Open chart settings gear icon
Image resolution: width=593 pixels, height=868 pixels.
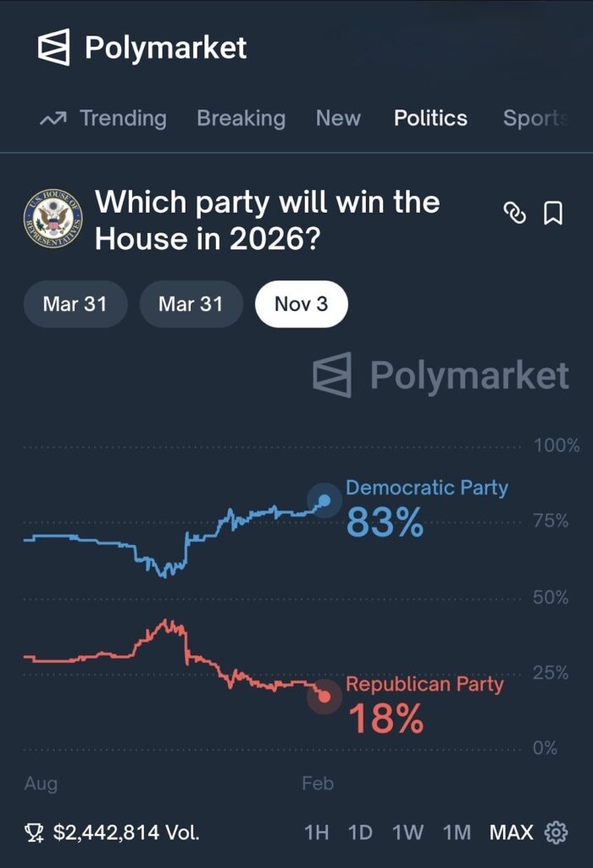click(x=557, y=832)
